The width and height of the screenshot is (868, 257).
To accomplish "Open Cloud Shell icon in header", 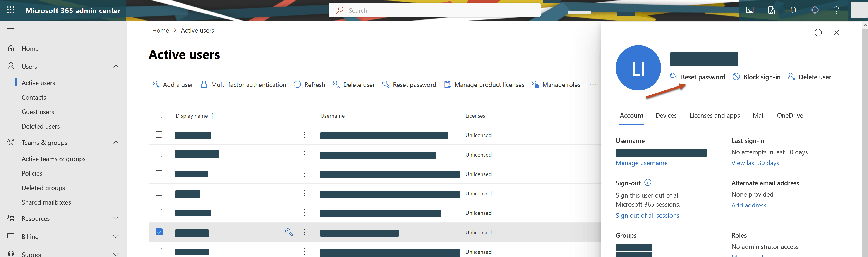I will [750, 10].
